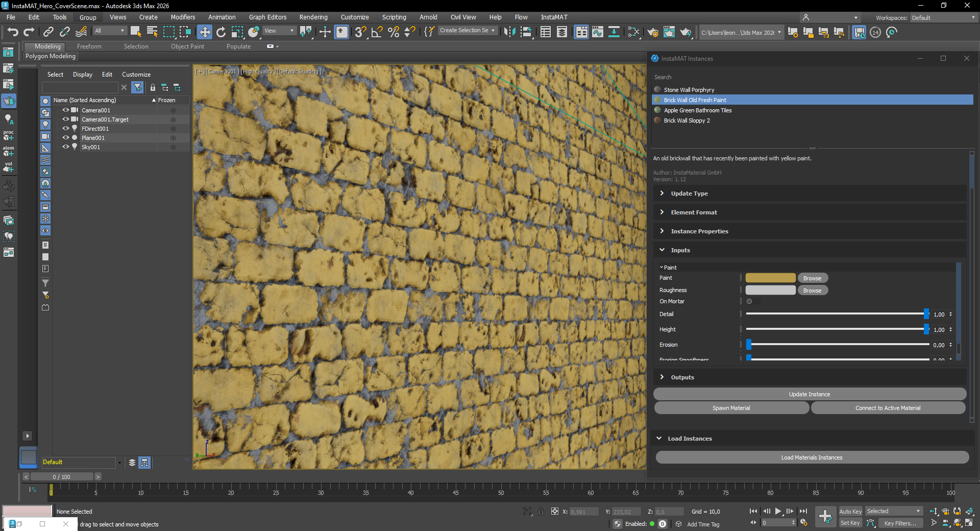Screen dimensions: 980x531
Task: Open Rendered Frame Window icon
Action: [669, 32]
